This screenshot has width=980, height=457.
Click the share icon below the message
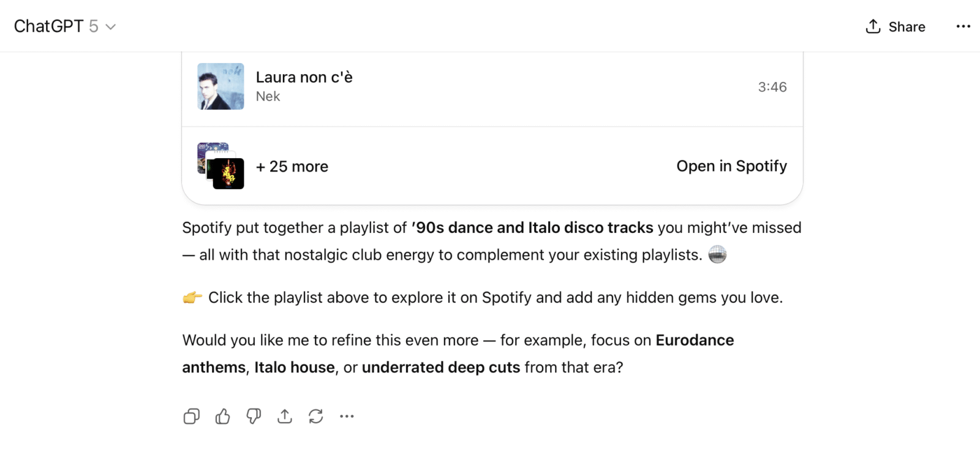285,417
